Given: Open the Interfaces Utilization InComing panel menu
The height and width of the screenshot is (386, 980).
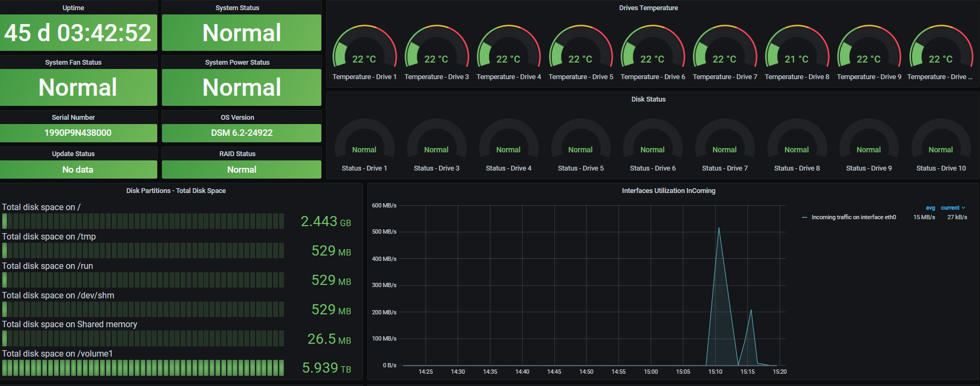Looking at the screenshot, I should (x=668, y=191).
